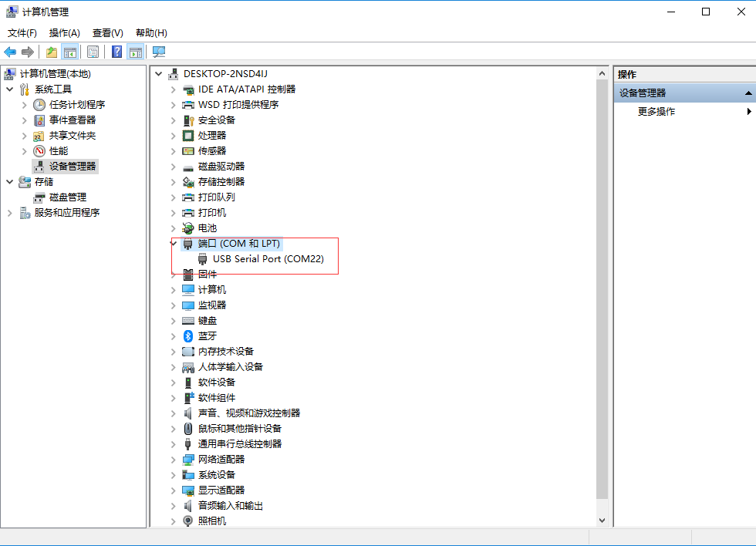Collapse the 端口 (COM 和 LPT) node
This screenshot has width=756, height=546.
click(x=174, y=244)
